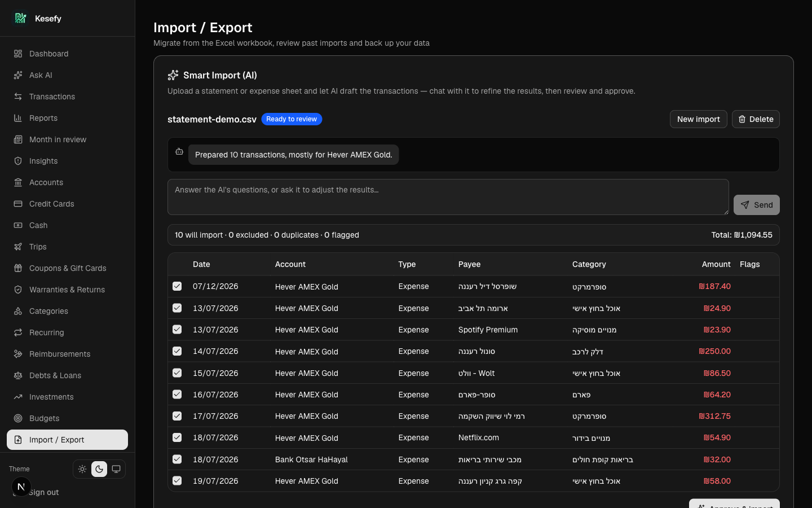Click the N avatar badge
Image resolution: width=812 pixels, height=508 pixels.
(x=21, y=487)
